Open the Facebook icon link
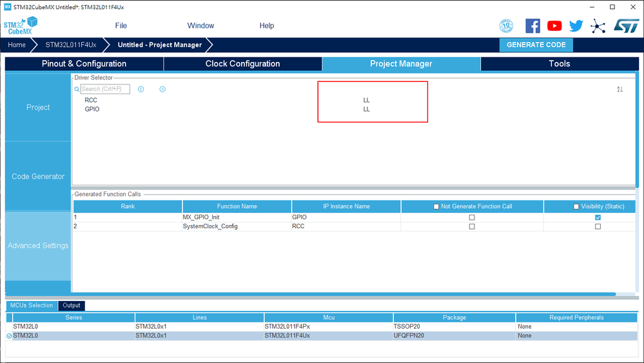644x363 pixels. point(532,26)
